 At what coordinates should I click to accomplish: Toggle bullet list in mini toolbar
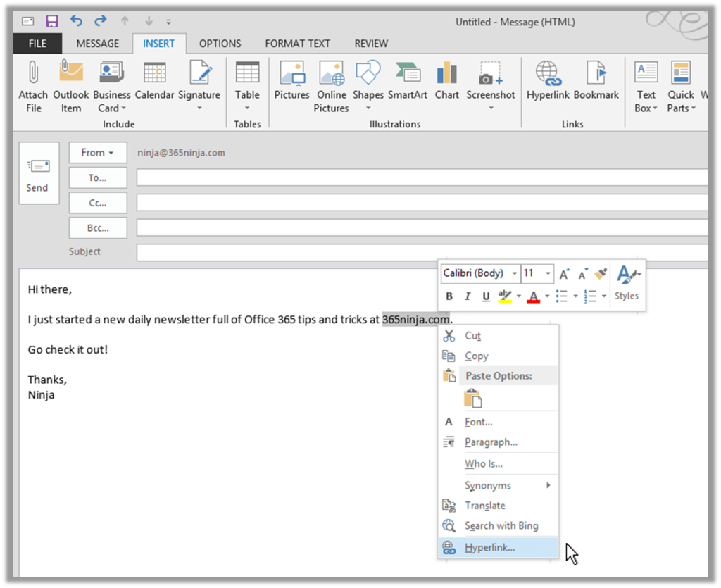point(561,296)
